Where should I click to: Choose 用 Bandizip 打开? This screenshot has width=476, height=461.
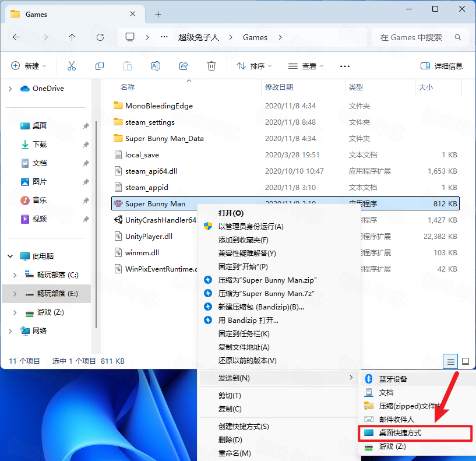[x=248, y=321]
